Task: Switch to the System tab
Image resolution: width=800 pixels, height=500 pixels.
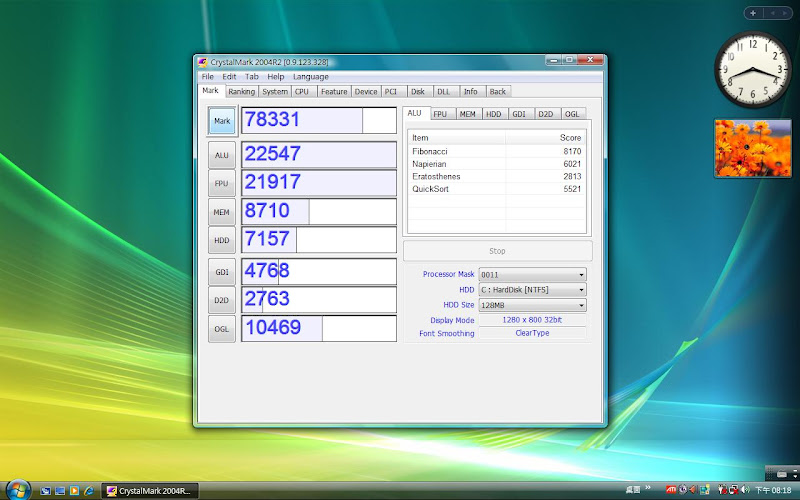Action: pyautogui.click(x=275, y=92)
